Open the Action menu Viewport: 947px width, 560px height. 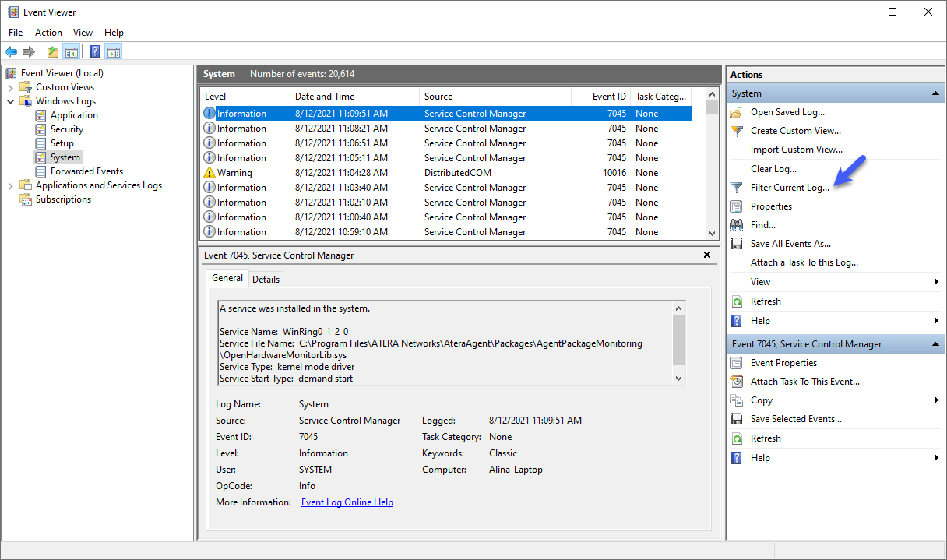point(48,33)
